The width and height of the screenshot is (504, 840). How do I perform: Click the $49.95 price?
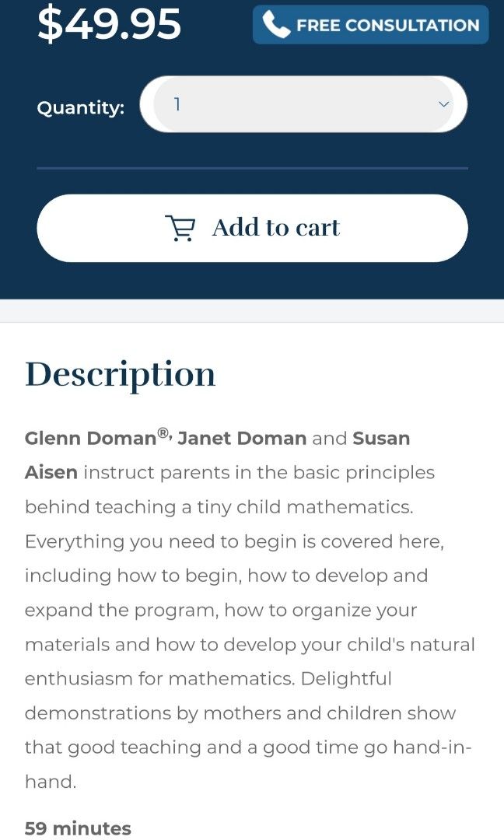[109, 24]
